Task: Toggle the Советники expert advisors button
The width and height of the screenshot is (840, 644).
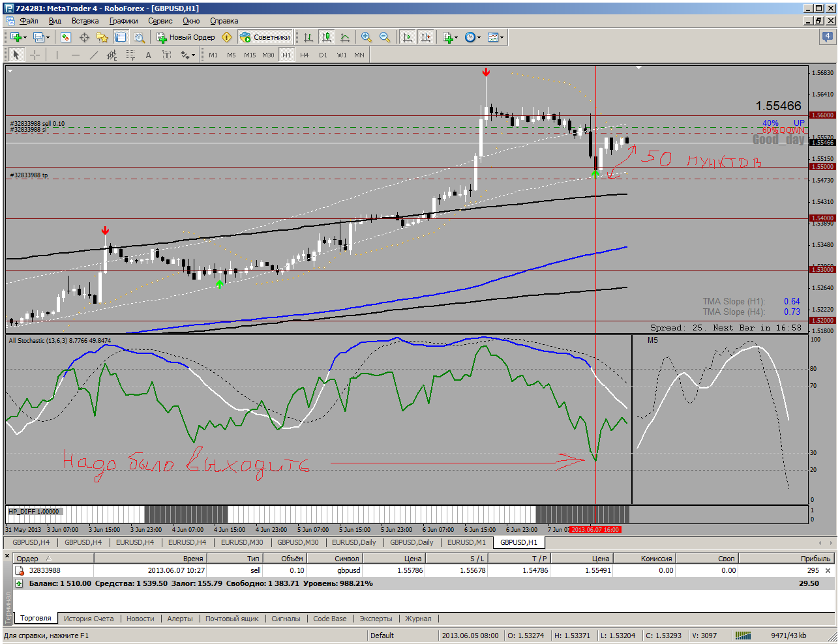Action: pyautogui.click(x=265, y=37)
